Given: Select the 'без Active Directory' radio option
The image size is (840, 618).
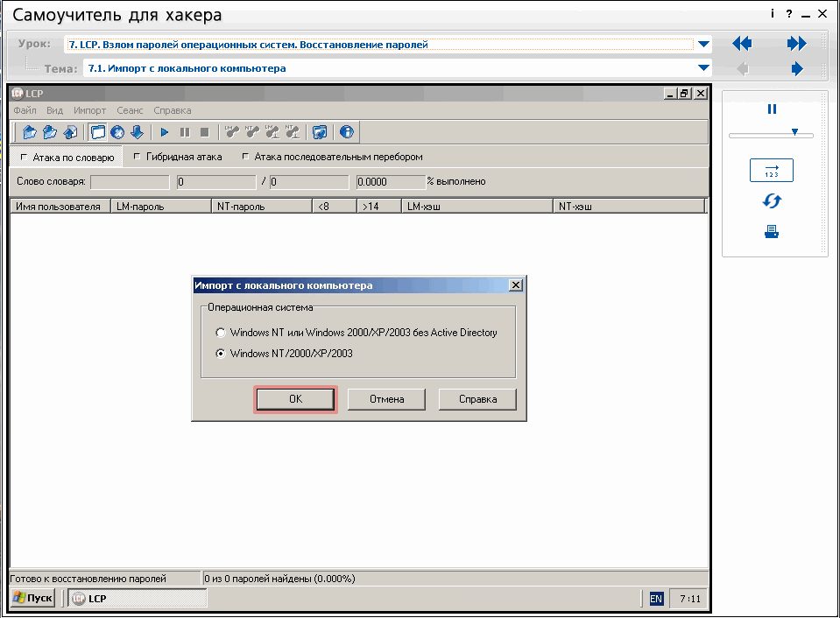Looking at the screenshot, I should pos(221,333).
